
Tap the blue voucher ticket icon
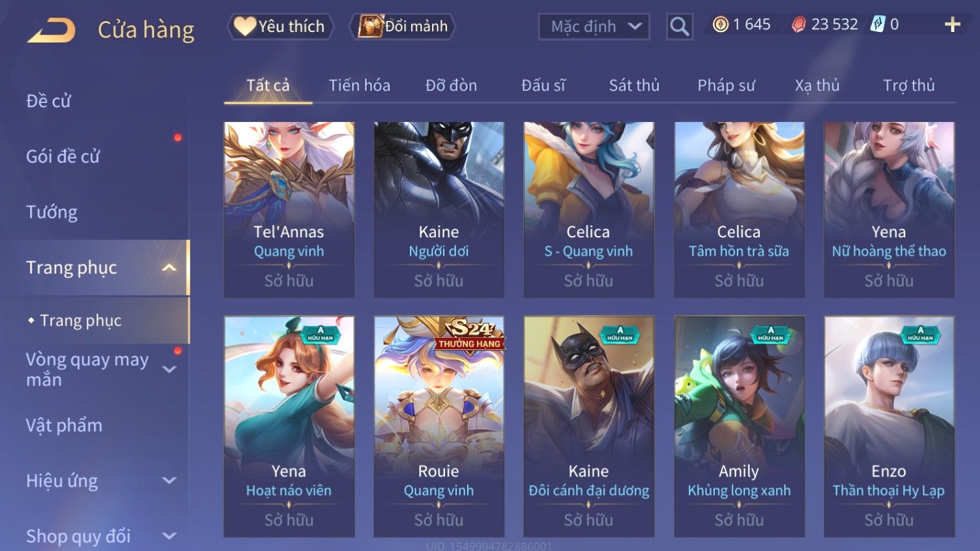[x=878, y=25]
